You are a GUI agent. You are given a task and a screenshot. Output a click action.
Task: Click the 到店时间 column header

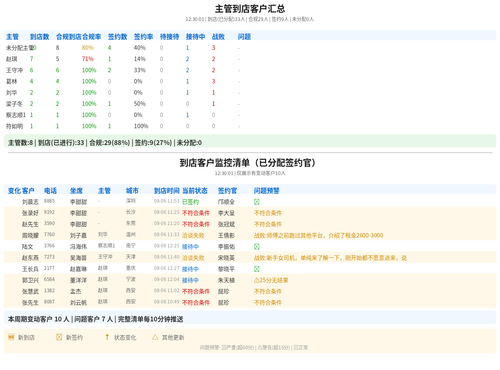(x=167, y=191)
